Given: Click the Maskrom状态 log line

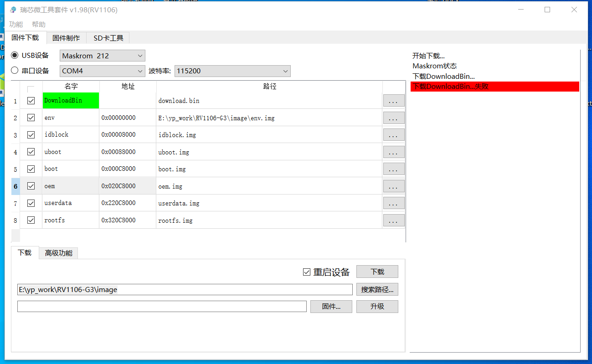Looking at the screenshot, I should click(x=434, y=66).
